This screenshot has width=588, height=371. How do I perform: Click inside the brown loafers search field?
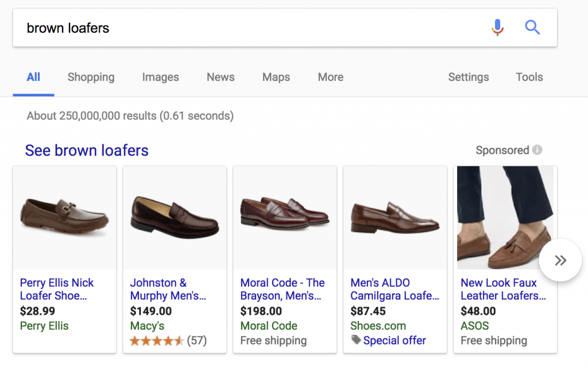click(247, 28)
